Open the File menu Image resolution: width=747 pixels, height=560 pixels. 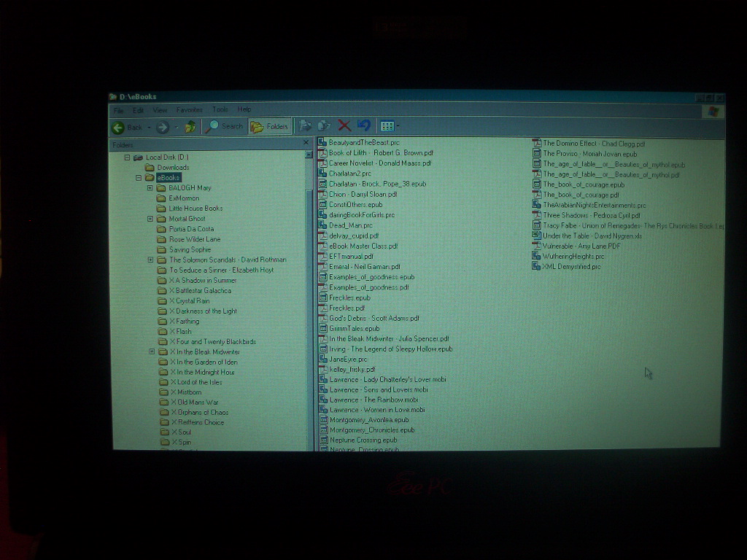(119, 111)
